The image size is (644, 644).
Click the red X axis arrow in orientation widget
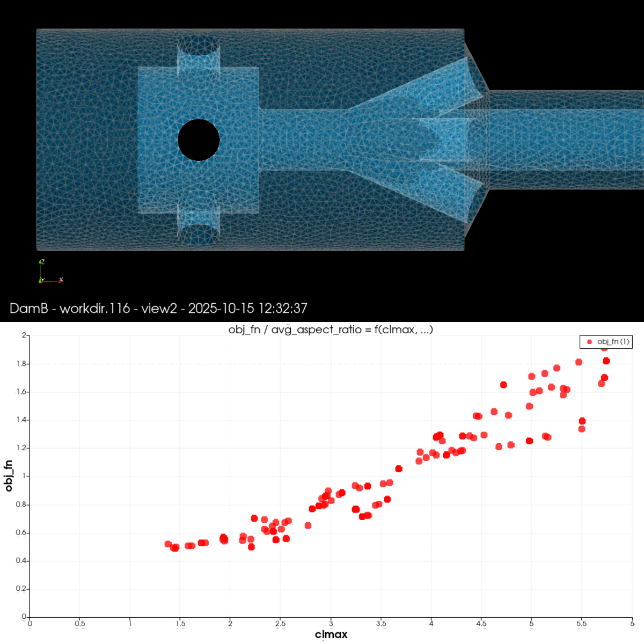click(59, 282)
